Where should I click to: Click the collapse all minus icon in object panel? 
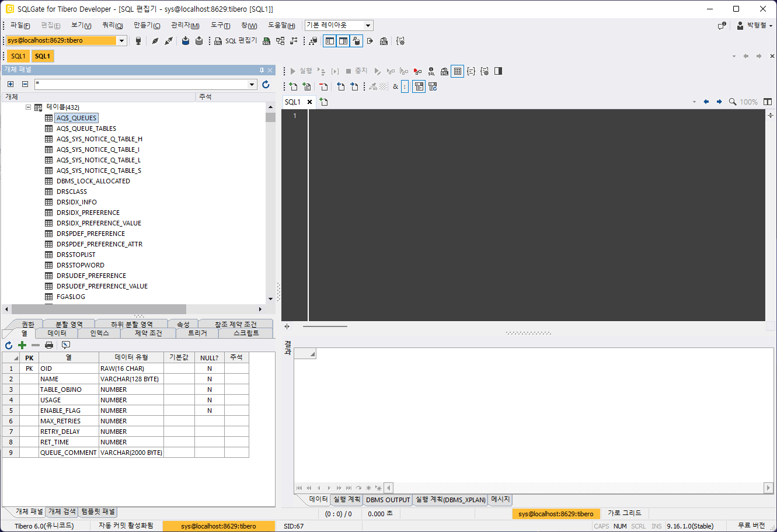(25, 84)
